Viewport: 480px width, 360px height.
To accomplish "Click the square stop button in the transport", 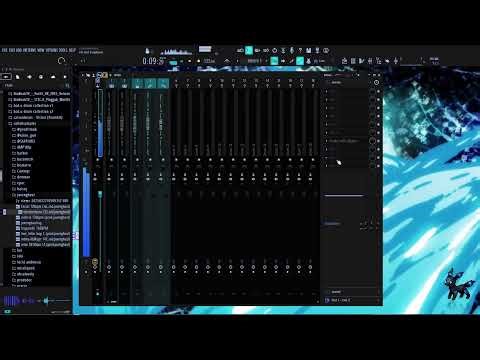I will pyautogui.click(x=190, y=61).
